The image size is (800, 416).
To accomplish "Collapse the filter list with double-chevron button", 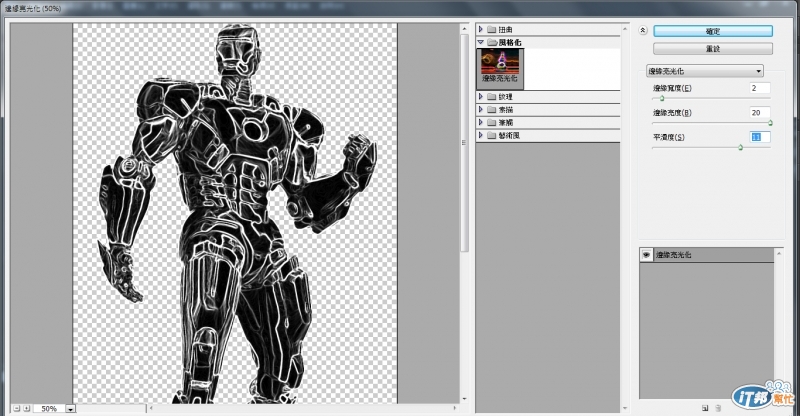I will point(643,31).
